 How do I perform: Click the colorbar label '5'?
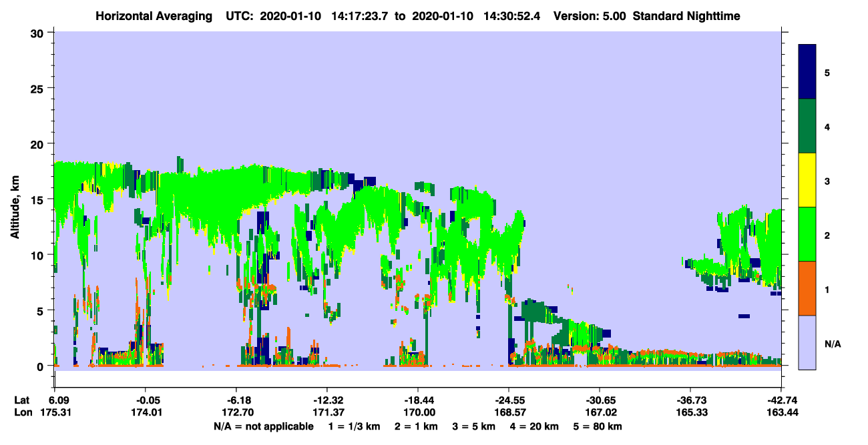click(x=827, y=72)
